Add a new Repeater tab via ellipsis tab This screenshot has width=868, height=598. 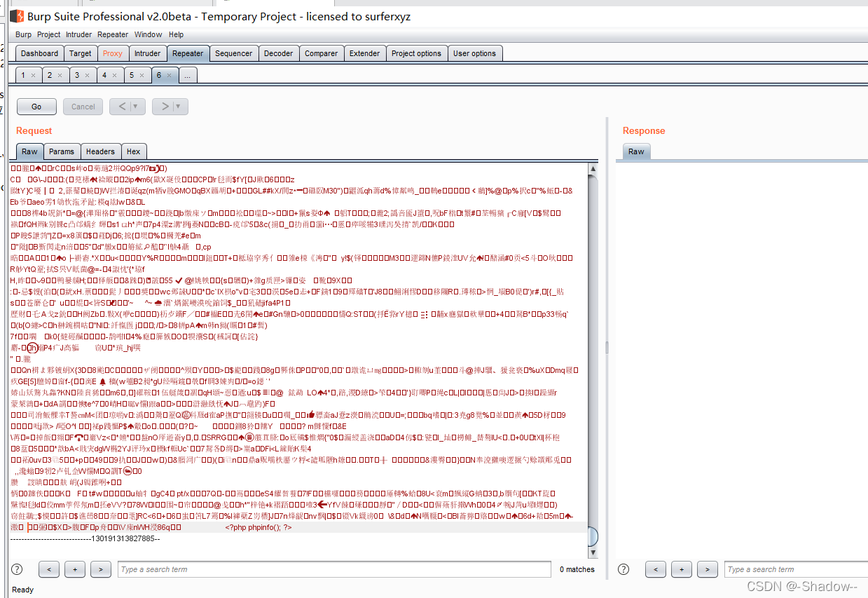tap(188, 75)
